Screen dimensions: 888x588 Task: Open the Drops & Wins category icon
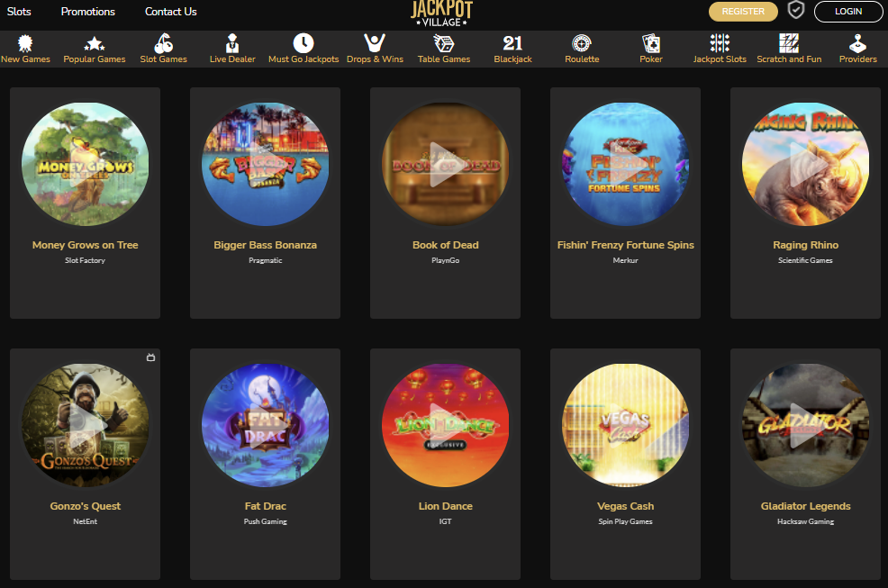coord(375,43)
